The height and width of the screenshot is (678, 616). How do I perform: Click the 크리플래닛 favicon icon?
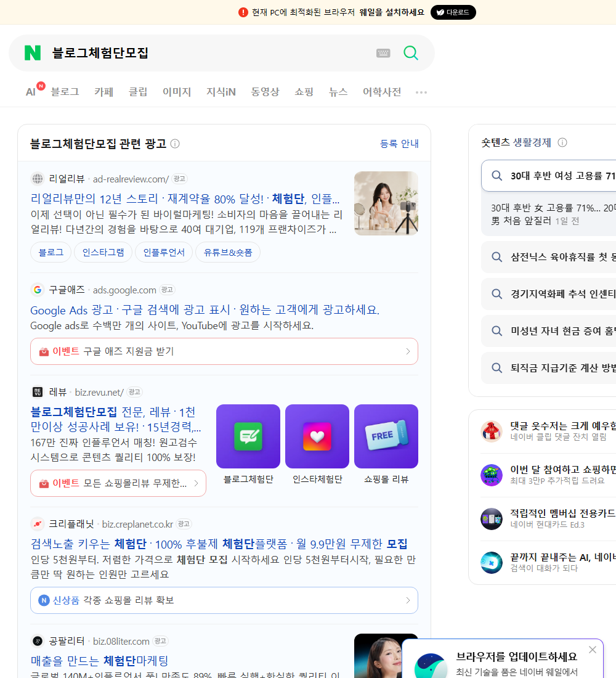click(x=38, y=524)
